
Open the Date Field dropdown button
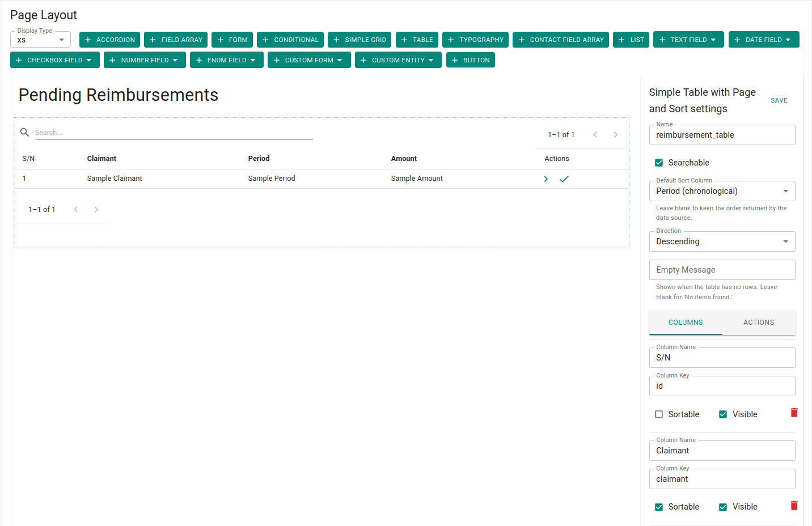(764, 40)
